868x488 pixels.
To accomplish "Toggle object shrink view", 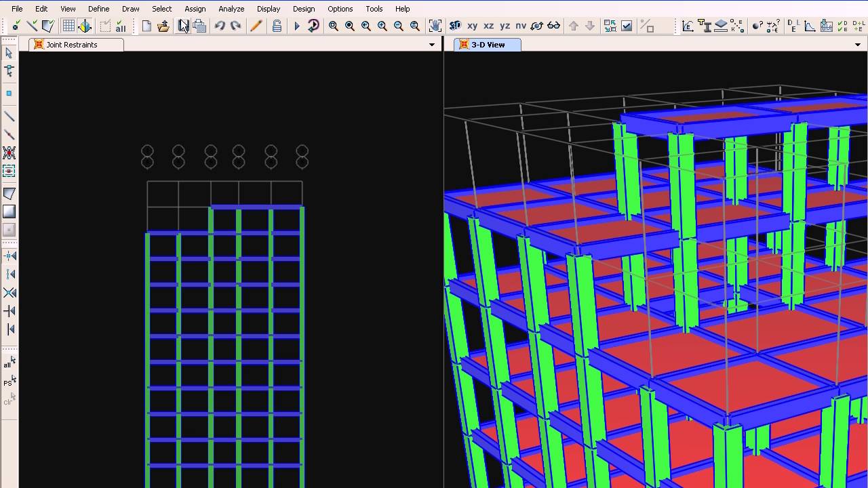I will pyautogui.click(x=610, y=26).
